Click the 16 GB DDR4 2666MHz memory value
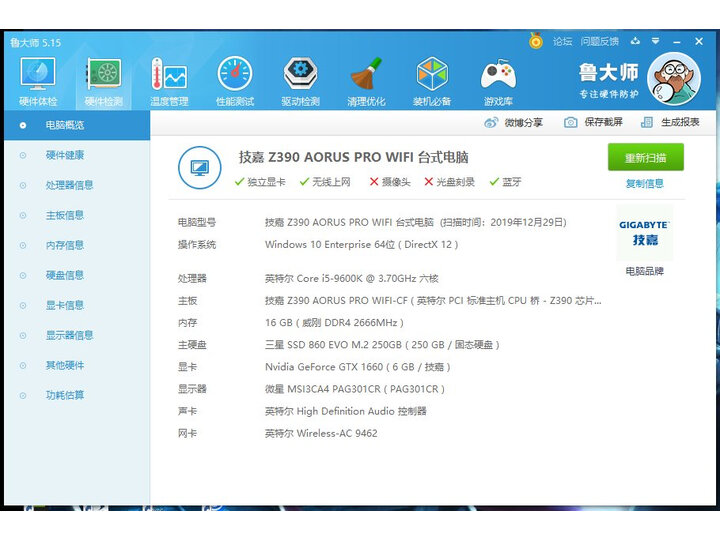Image resolution: width=720 pixels, height=540 pixels. point(334,323)
